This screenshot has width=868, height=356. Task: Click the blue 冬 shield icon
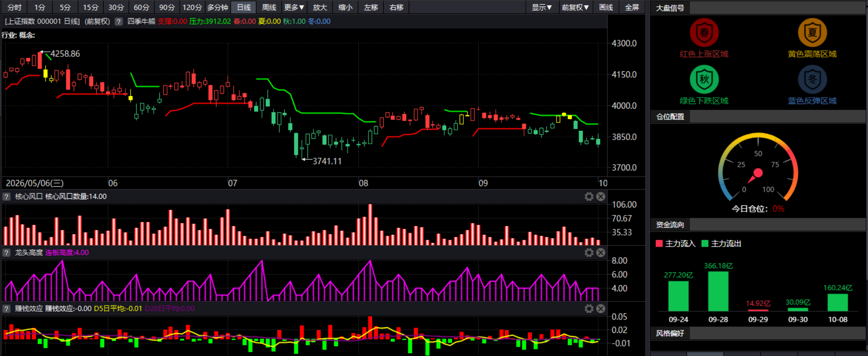pyautogui.click(x=812, y=80)
